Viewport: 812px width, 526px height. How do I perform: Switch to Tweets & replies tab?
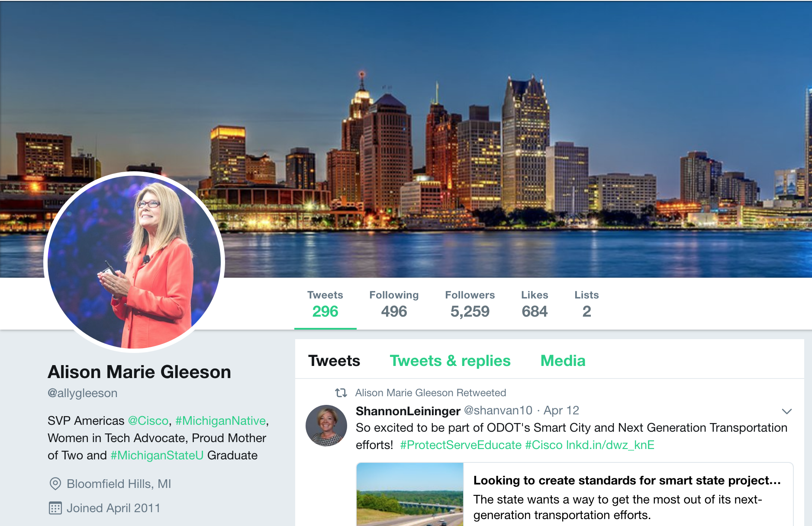click(x=450, y=361)
